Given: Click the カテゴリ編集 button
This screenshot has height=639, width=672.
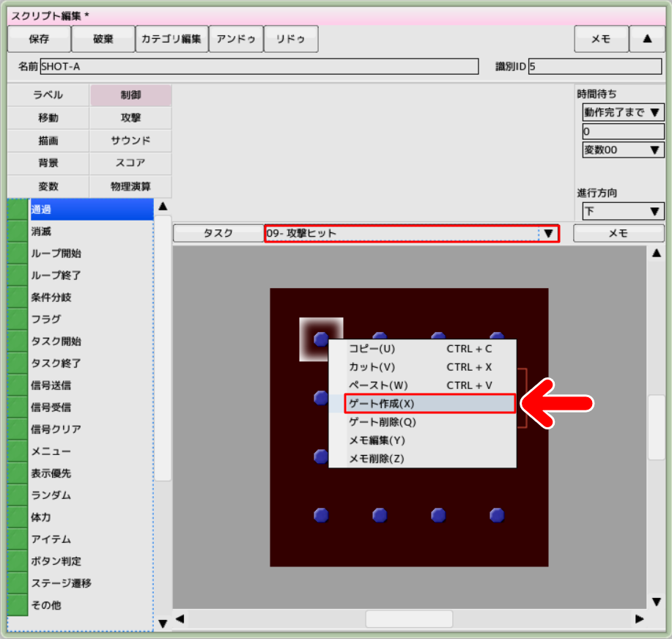Looking at the screenshot, I should click(x=171, y=40).
